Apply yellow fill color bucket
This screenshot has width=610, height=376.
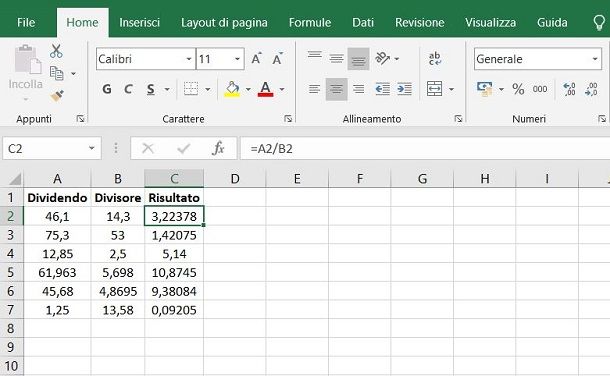click(x=232, y=89)
